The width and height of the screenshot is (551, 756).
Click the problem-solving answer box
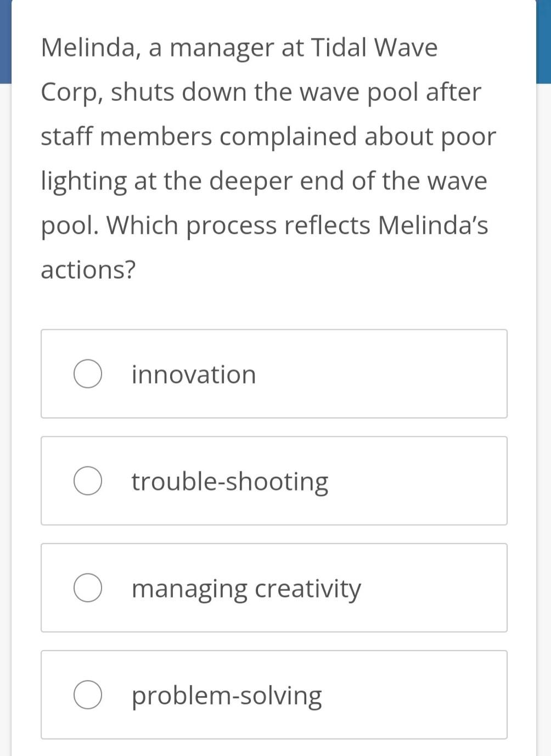[x=274, y=694]
